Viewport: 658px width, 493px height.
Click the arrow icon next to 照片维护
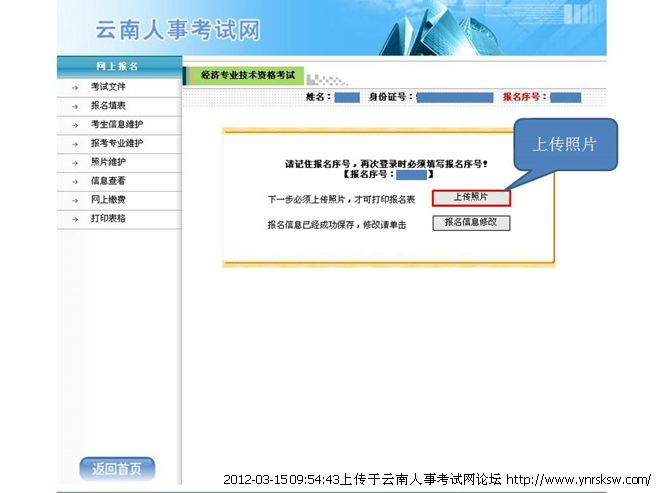click(x=74, y=162)
